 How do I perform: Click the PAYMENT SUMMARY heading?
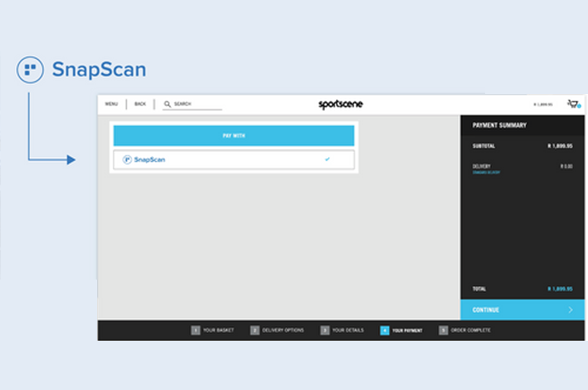(499, 125)
